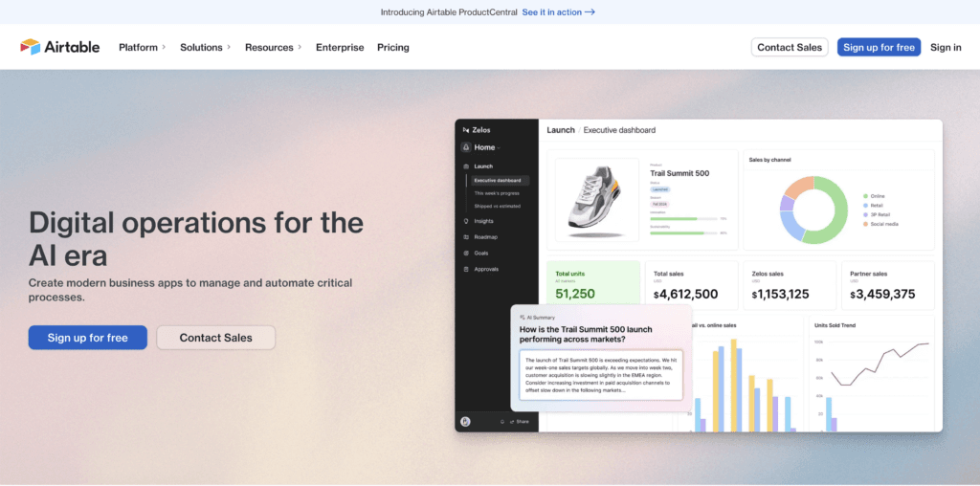
Task: Click the Innovation progress bar
Action: tap(683, 219)
